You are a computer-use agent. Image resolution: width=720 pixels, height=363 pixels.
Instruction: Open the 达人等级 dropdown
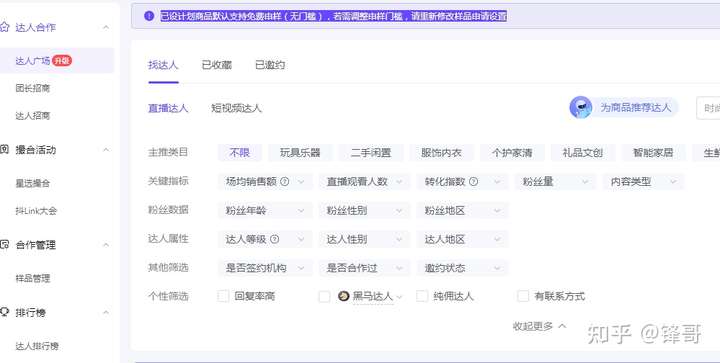pyautogui.click(x=265, y=239)
